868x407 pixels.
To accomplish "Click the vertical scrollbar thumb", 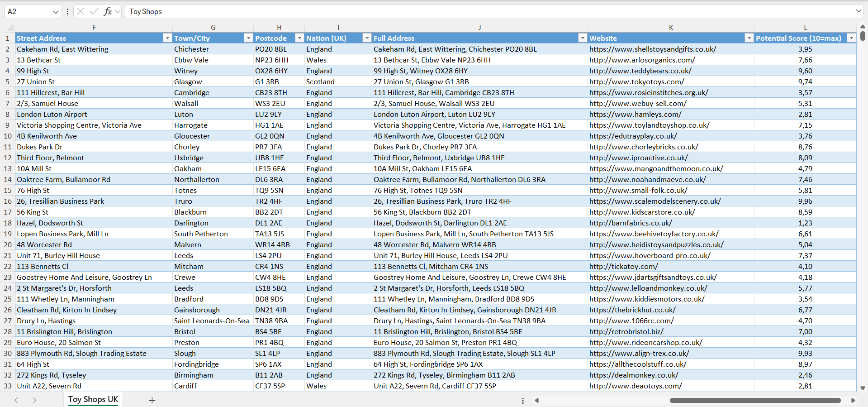I will point(863,35).
